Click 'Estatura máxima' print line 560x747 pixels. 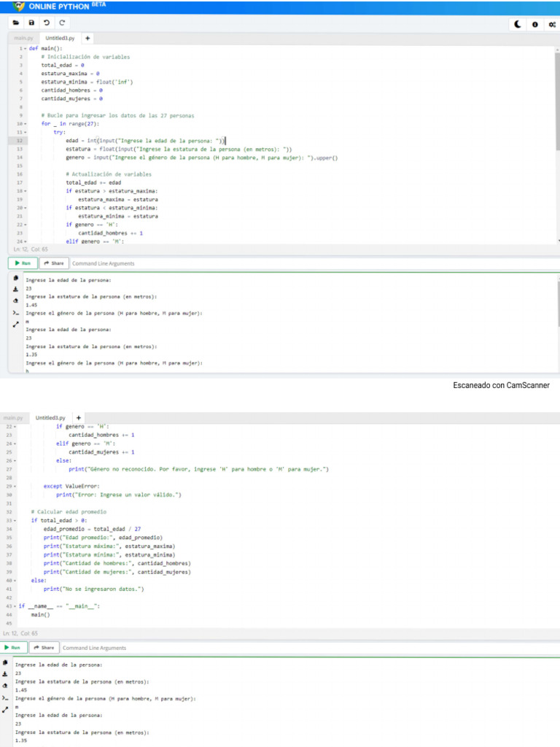pyautogui.click(x=109, y=546)
